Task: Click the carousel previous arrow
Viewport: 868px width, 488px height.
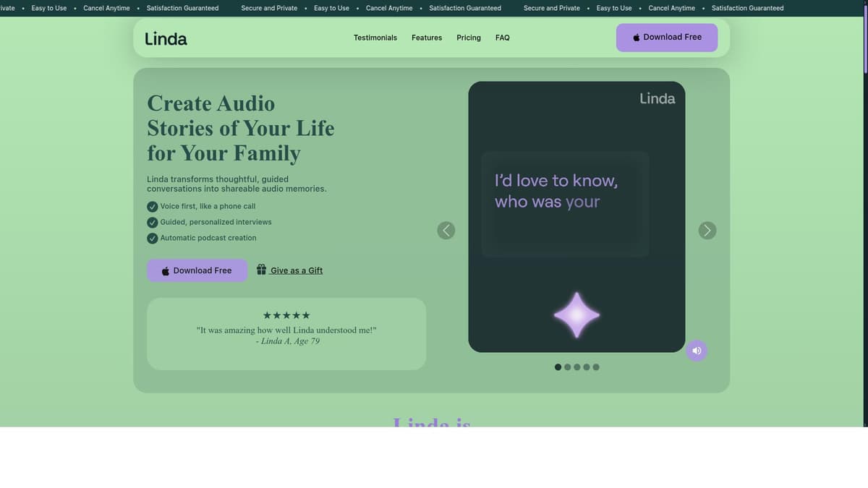Action: tap(446, 231)
